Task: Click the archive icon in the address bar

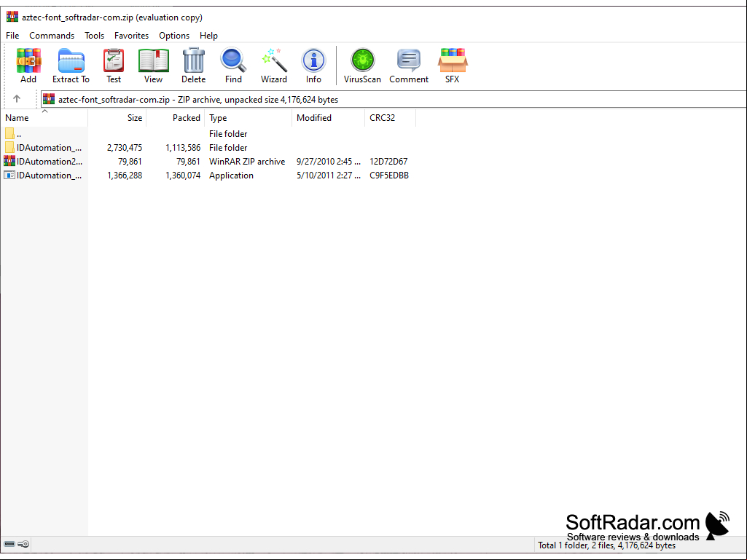Action: (x=49, y=99)
